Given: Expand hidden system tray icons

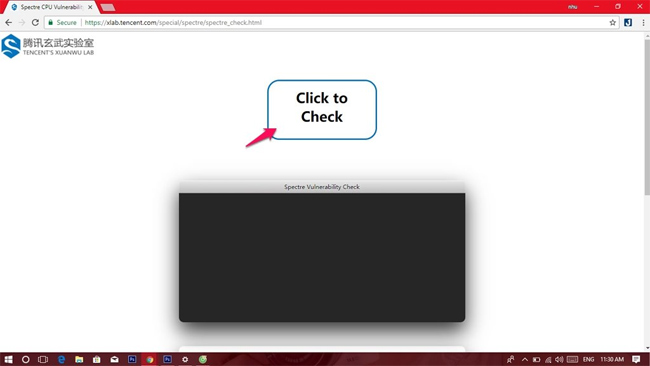Looking at the screenshot, I should pyautogui.click(x=525, y=359).
